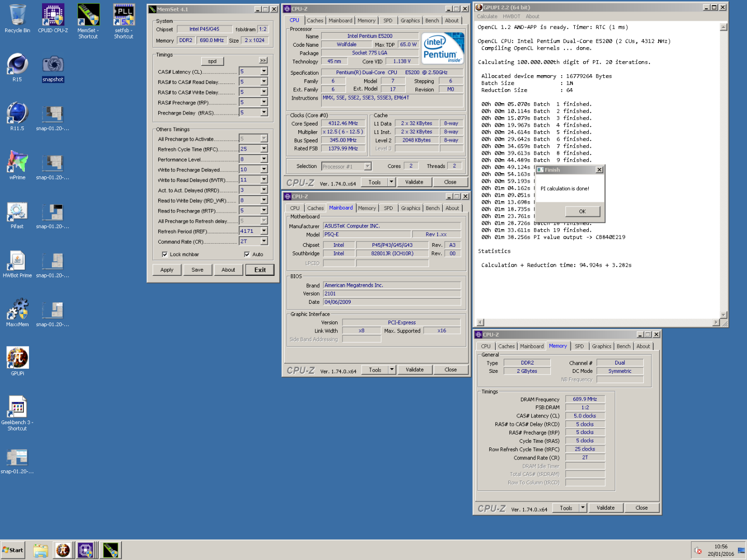Image resolution: width=747 pixels, height=560 pixels.
Task: Select the snapshot camera desktop icon
Action: click(x=53, y=69)
